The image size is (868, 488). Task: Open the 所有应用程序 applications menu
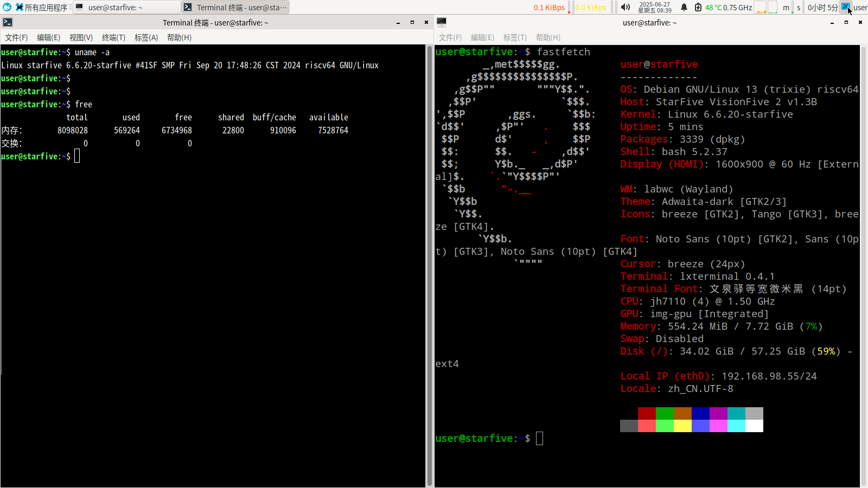(x=42, y=8)
